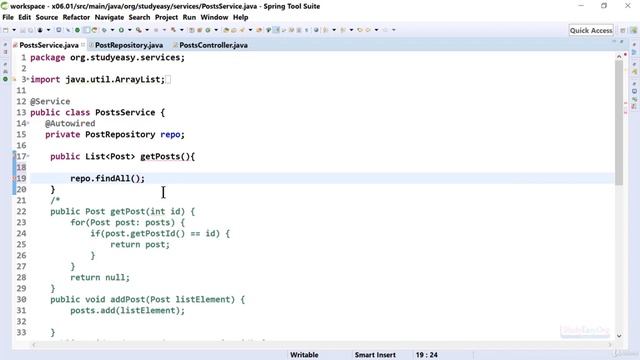Open the Run menu
Viewport: 640px width, 360px height.
pos(189,17)
